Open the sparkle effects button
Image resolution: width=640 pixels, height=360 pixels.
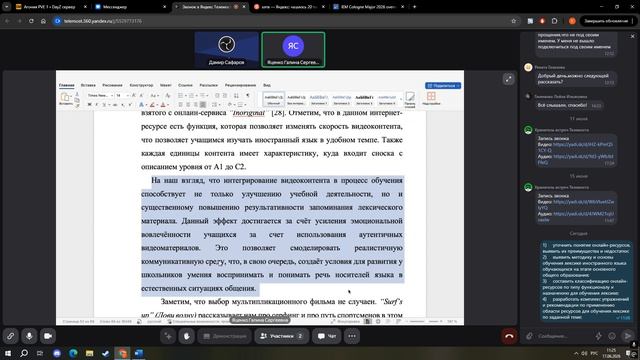(x=168, y=336)
